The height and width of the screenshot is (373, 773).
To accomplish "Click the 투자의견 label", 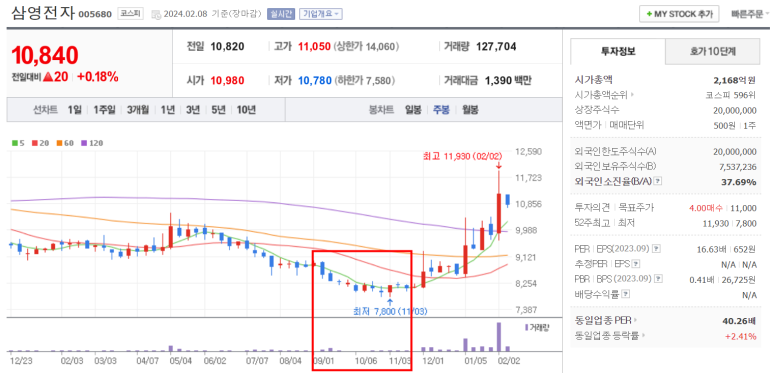I will [592, 208].
